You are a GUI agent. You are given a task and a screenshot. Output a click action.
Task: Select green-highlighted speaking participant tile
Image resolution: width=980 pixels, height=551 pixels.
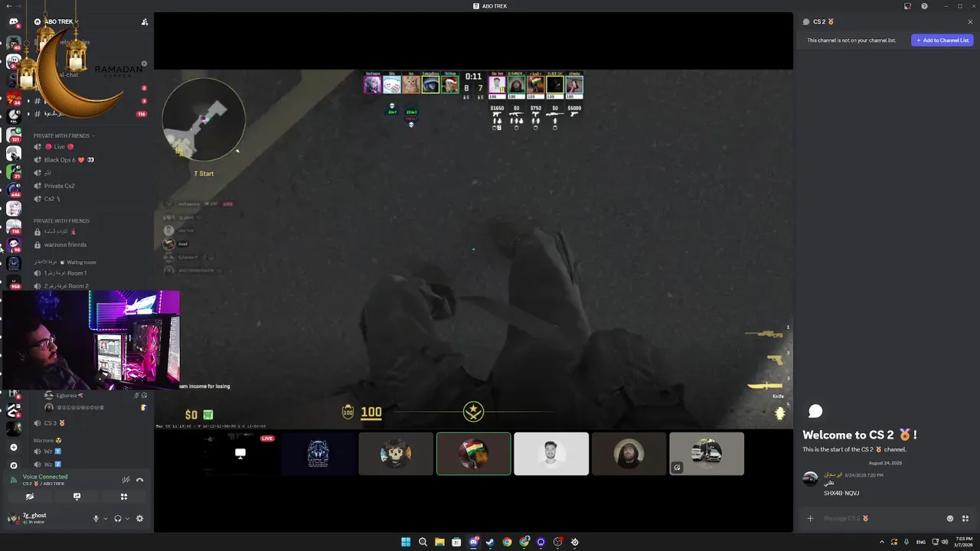(474, 454)
